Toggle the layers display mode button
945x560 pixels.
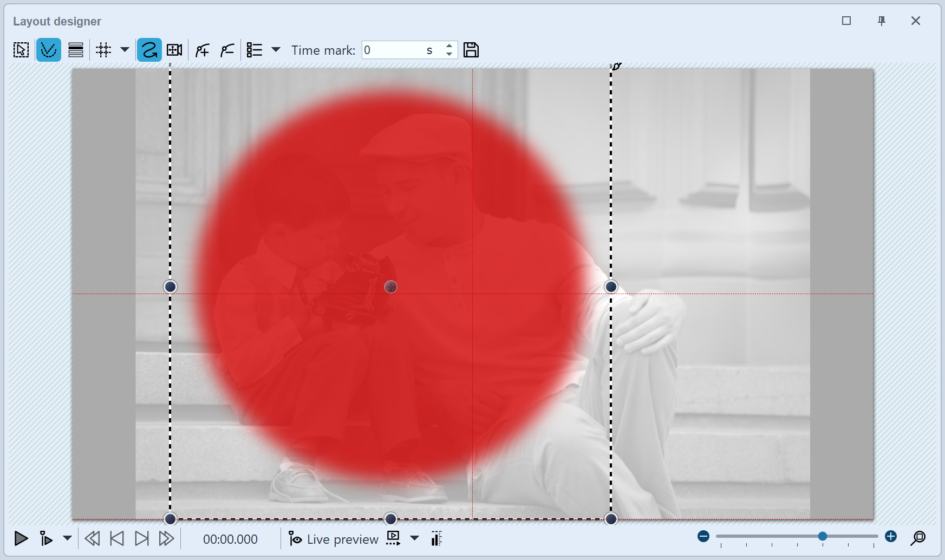pos(75,49)
